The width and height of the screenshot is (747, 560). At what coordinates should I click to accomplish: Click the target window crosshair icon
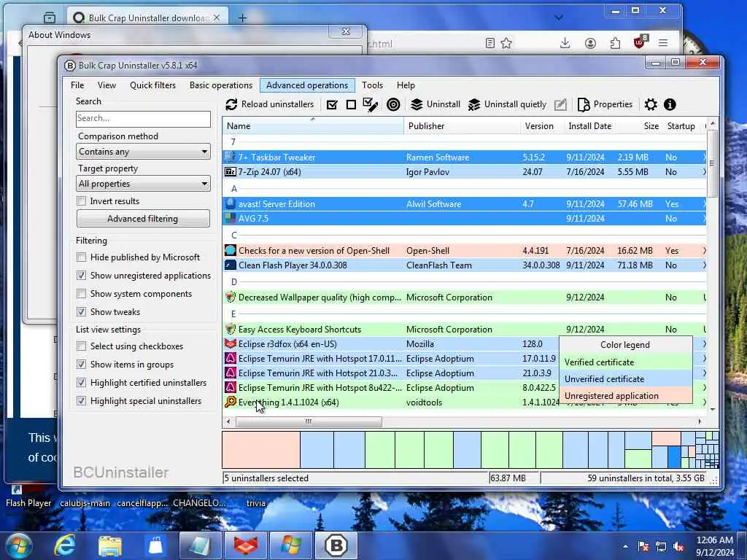(x=393, y=105)
